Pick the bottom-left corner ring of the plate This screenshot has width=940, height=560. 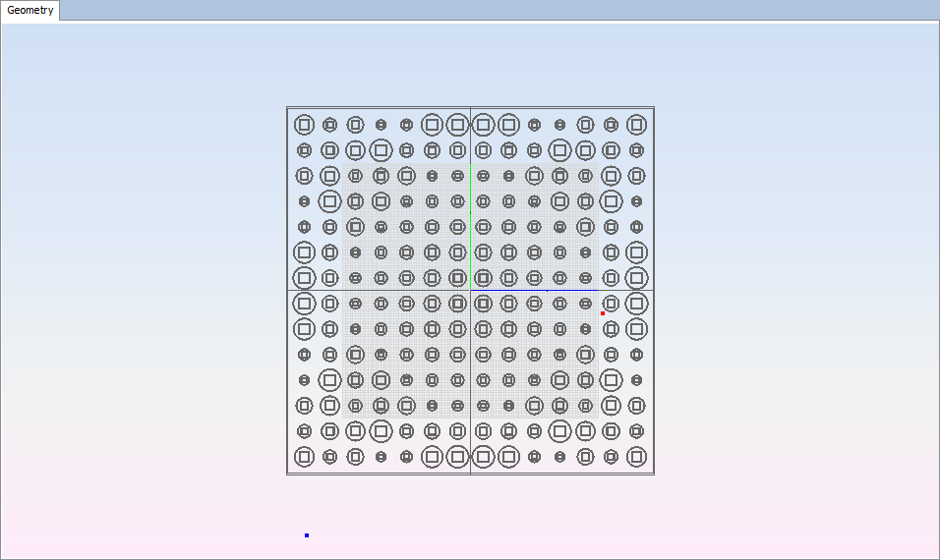tap(304, 457)
